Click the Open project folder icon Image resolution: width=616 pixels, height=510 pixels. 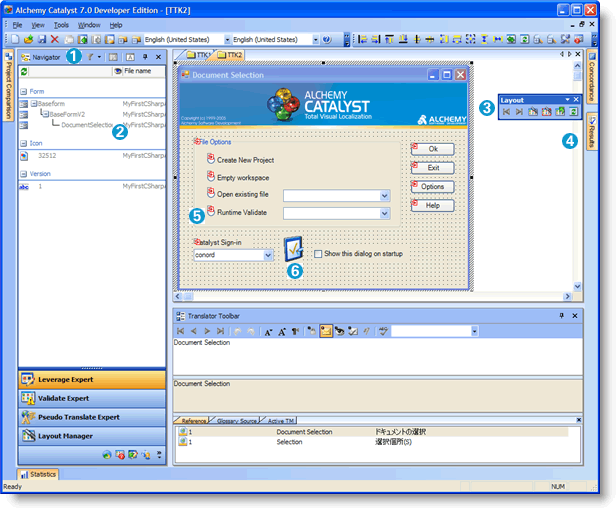[28, 39]
